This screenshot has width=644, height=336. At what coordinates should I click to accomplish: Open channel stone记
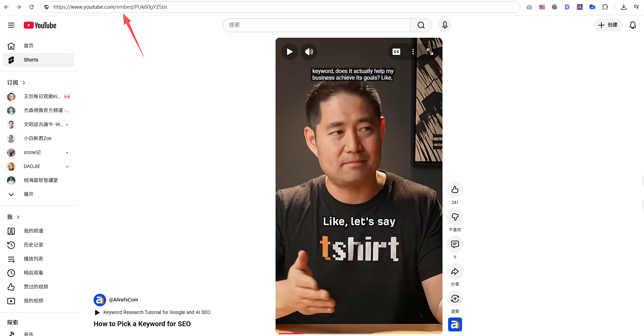pos(38,152)
